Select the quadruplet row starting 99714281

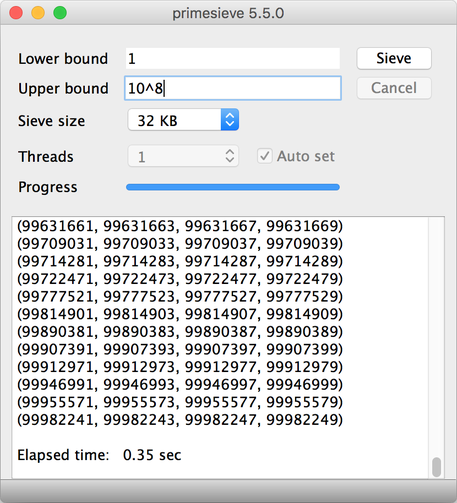tap(180, 261)
